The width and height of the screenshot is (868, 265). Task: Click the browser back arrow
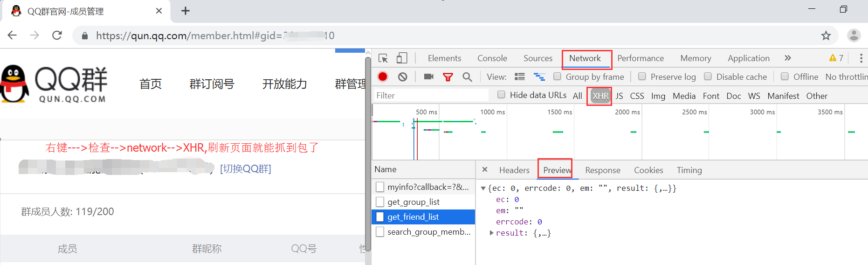click(x=13, y=35)
